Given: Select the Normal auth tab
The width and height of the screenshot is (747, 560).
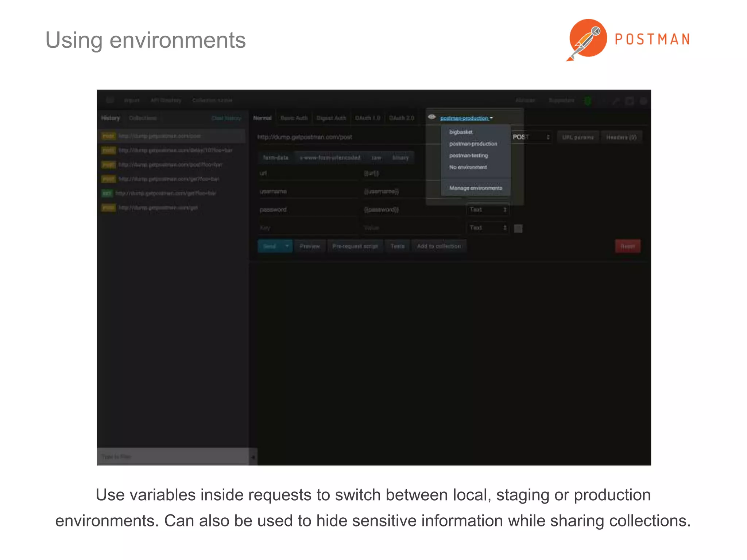Looking at the screenshot, I should click(262, 118).
